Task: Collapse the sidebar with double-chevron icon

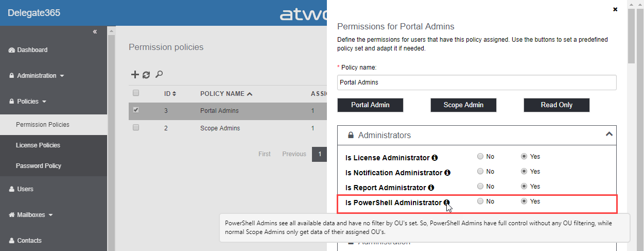Action: tap(95, 32)
